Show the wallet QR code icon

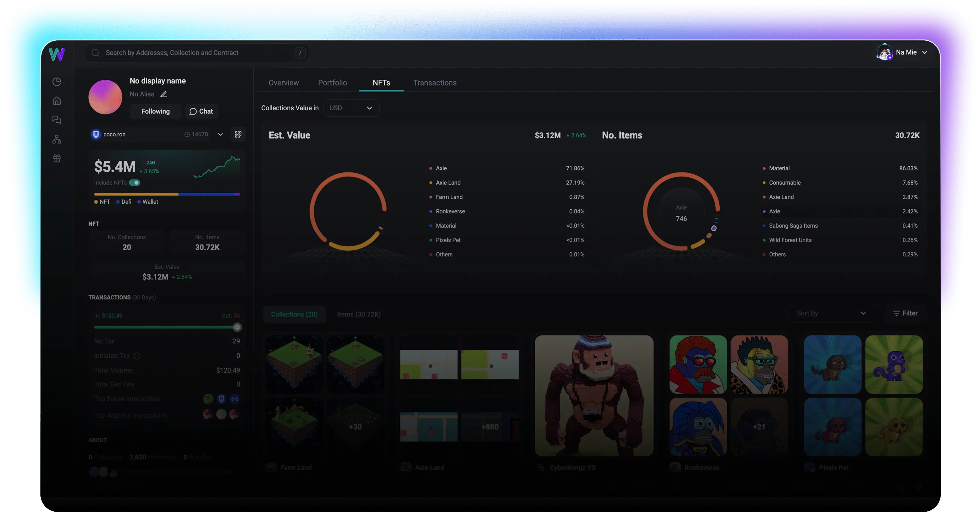pyautogui.click(x=238, y=134)
